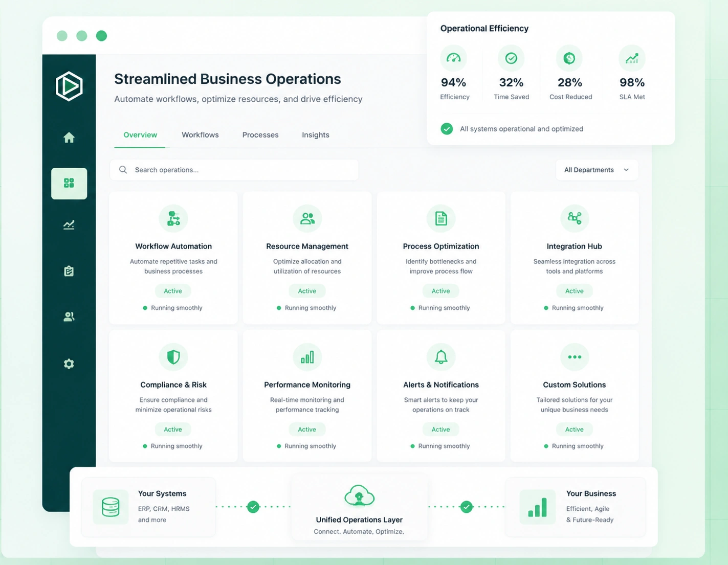
Task: Click the Your Systems database icon
Action: [x=111, y=507]
